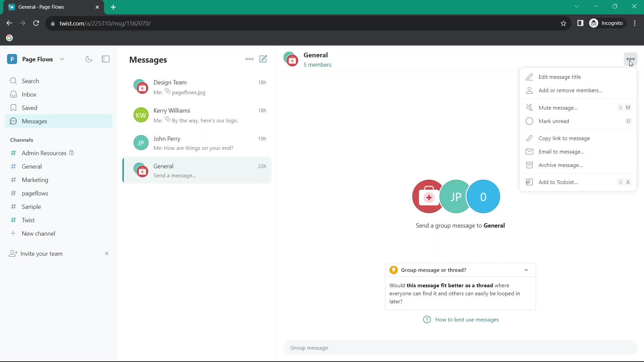Toggle Mark unread for General message
This screenshot has height=362, width=644.
tap(554, 121)
